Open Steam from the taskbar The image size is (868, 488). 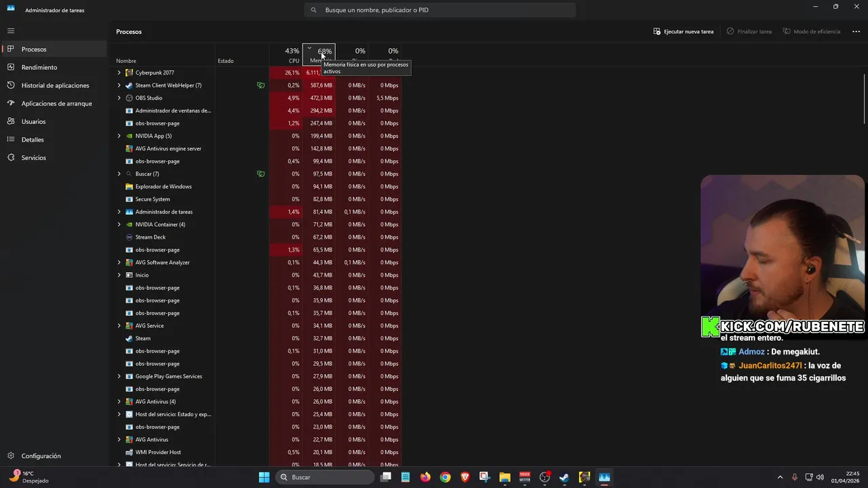pyautogui.click(x=564, y=477)
